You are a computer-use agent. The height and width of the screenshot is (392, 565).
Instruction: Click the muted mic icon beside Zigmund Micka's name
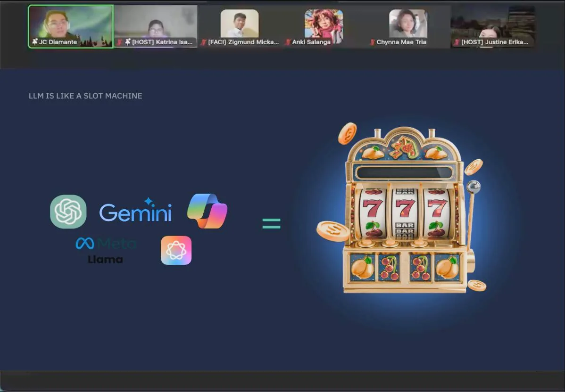tap(204, 42)
